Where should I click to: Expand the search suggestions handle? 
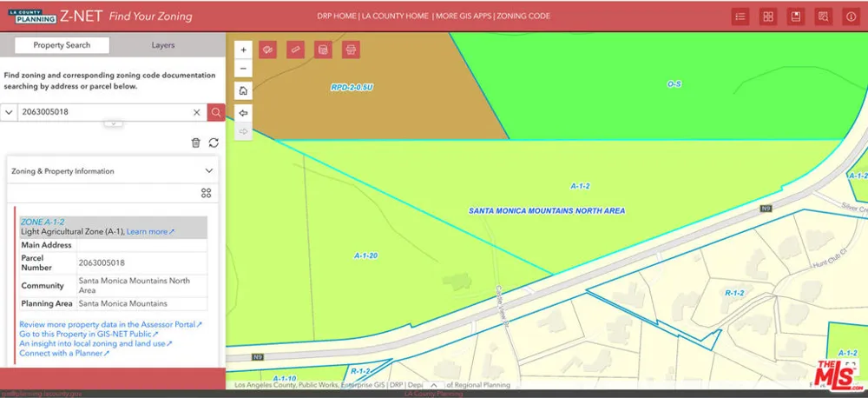coord(114,123)
